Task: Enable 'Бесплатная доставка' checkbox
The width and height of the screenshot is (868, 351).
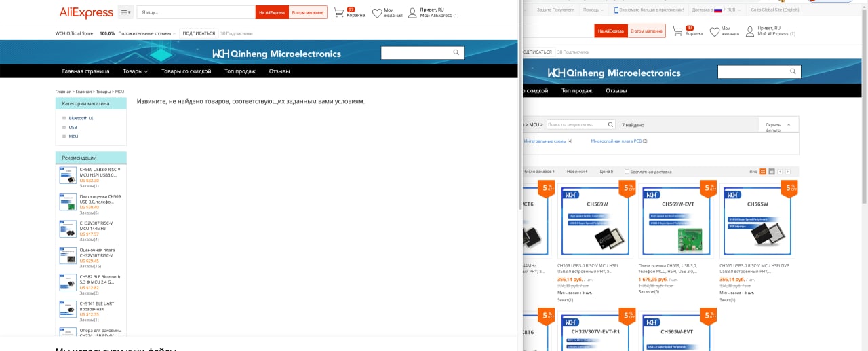Action: (x=627, y=172)
